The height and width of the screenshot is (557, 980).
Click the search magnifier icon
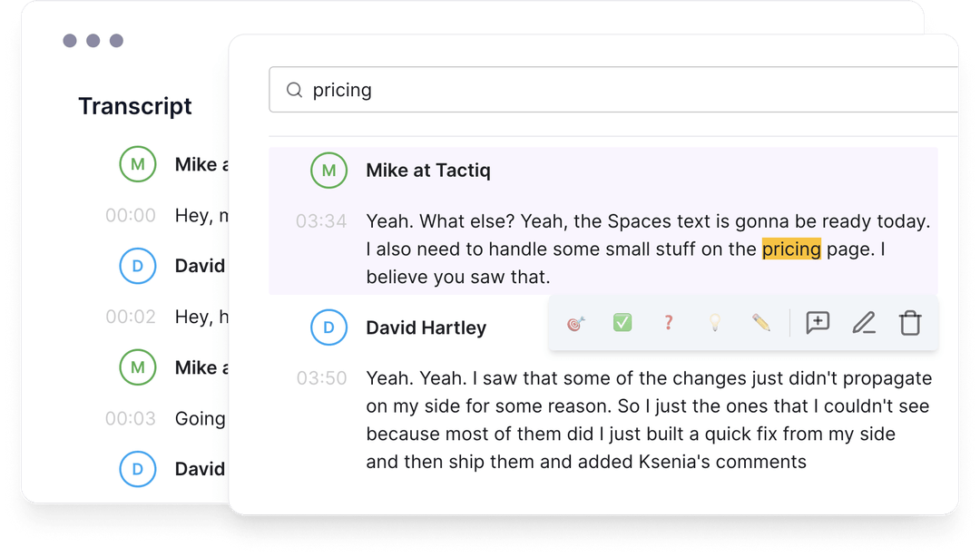(x=295, y=89)
